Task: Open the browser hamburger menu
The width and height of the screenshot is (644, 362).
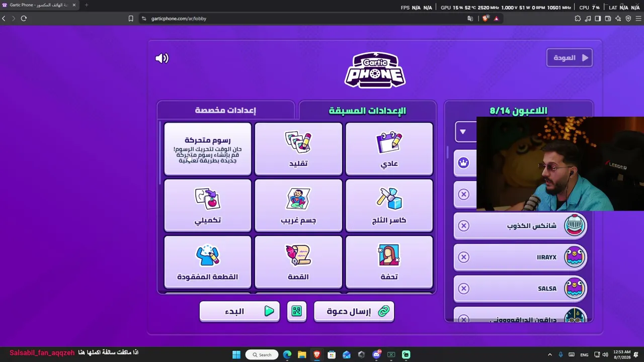Action: (x=638, y=19)
